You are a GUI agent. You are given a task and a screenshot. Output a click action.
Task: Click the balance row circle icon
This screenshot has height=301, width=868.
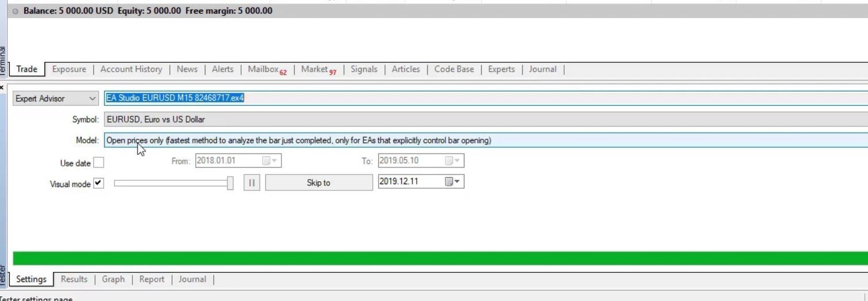tap(16, 11)
